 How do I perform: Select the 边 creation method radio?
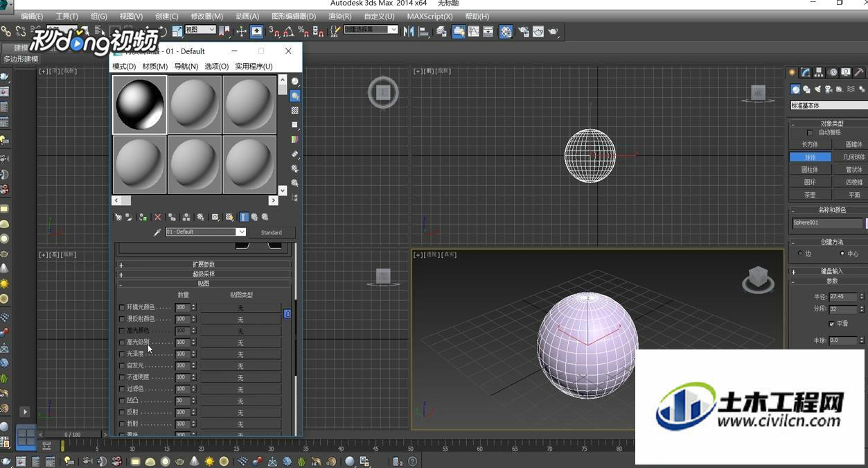coord(801,254)
